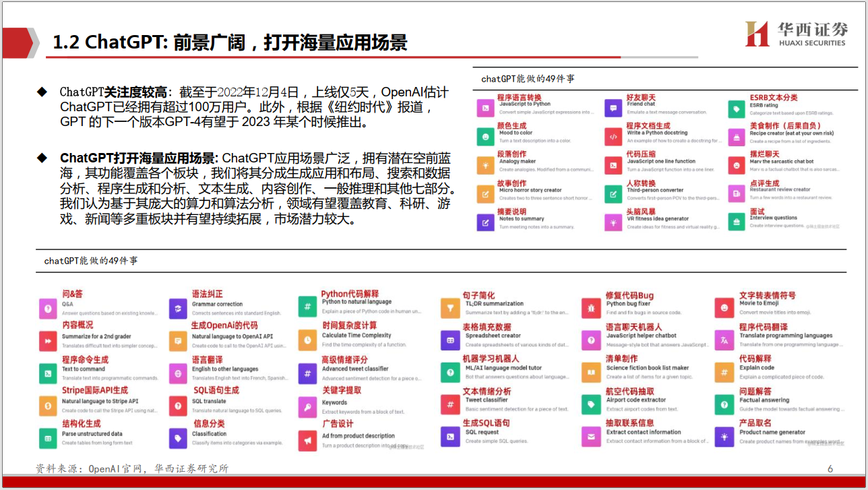Select the red Movie to Emoji smiley icon
868x490 pixels.
click(x=724, y=308)
